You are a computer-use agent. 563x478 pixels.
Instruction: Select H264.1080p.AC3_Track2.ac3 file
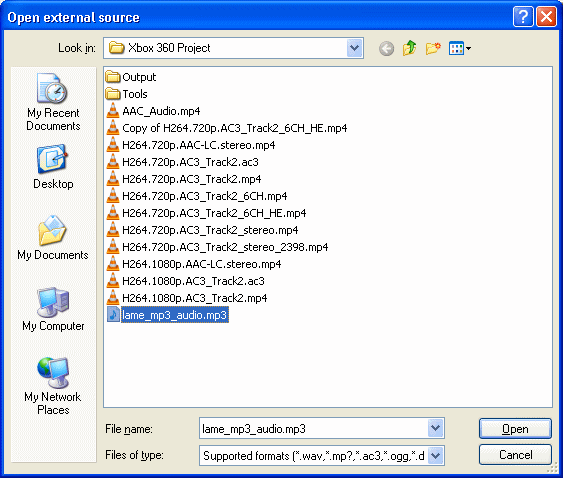185,281
